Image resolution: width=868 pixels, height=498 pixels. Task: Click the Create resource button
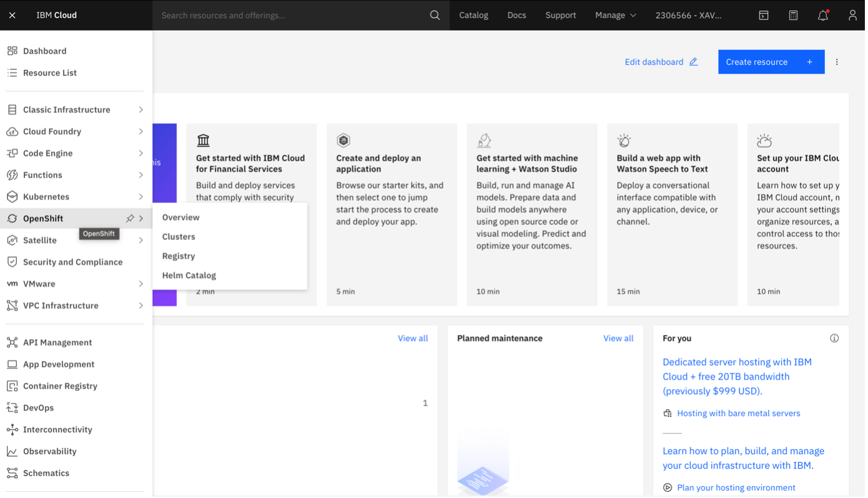pos(771,62)
